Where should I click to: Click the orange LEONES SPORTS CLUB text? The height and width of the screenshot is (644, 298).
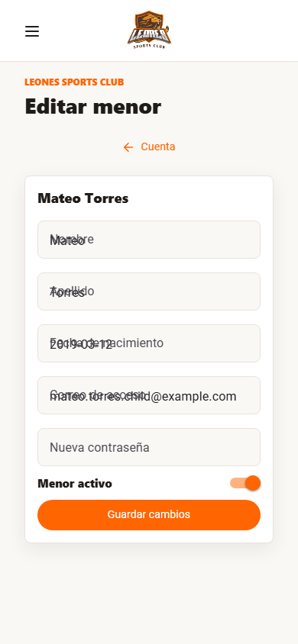pyautogui.click(x=74, y=82)
